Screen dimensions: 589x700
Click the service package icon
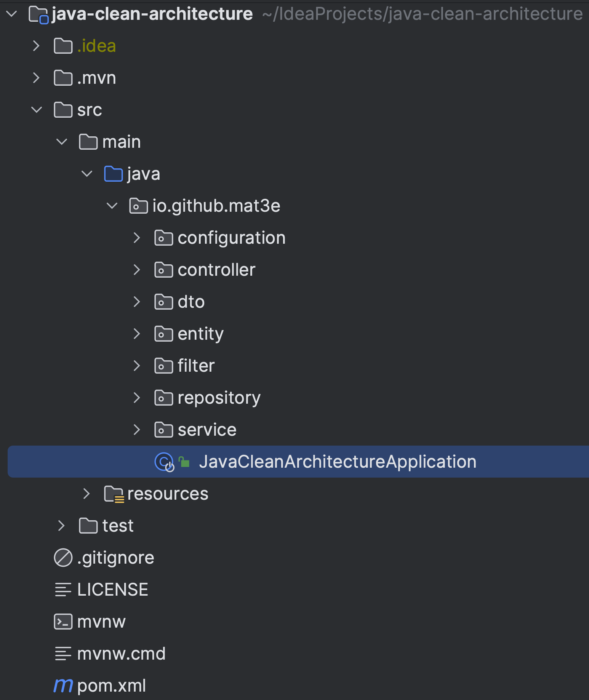point(164,430)
